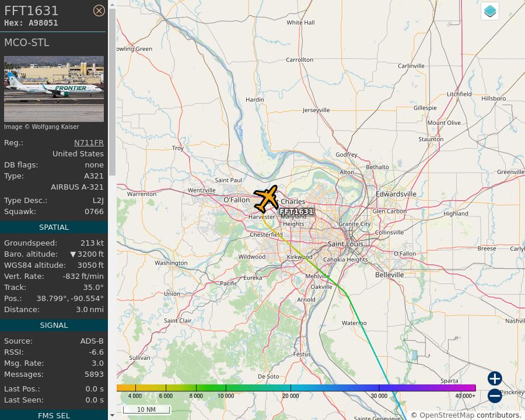Click the Hex: A98051 identifier
Screen dimensions: 525x420
(31, 23)
